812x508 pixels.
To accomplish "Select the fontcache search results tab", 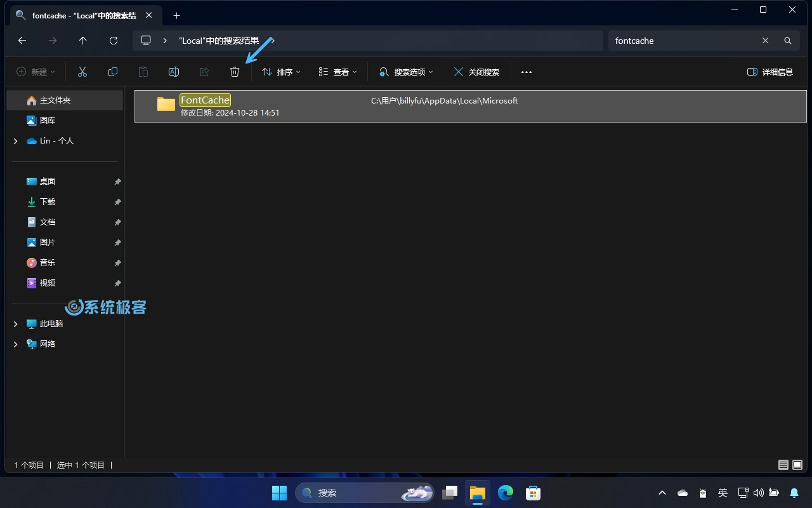I will (x=86, y=15).
